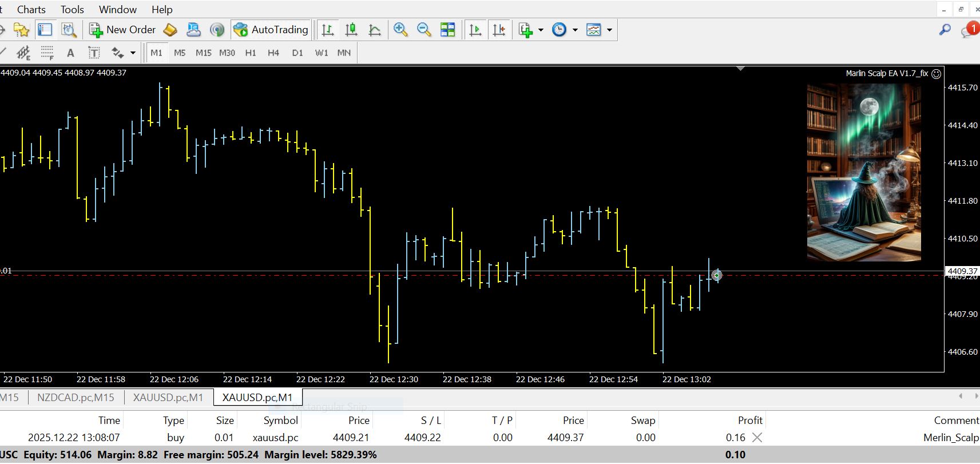Toggle chart auto scroll
Screen dimensions: 980x464
[x=475, y=30]
